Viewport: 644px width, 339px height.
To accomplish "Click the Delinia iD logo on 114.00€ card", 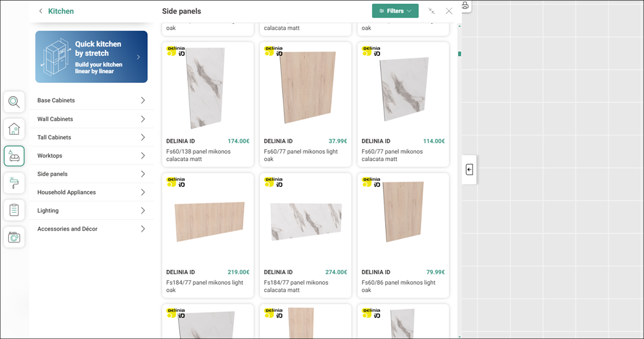I will tap(371, 51).
